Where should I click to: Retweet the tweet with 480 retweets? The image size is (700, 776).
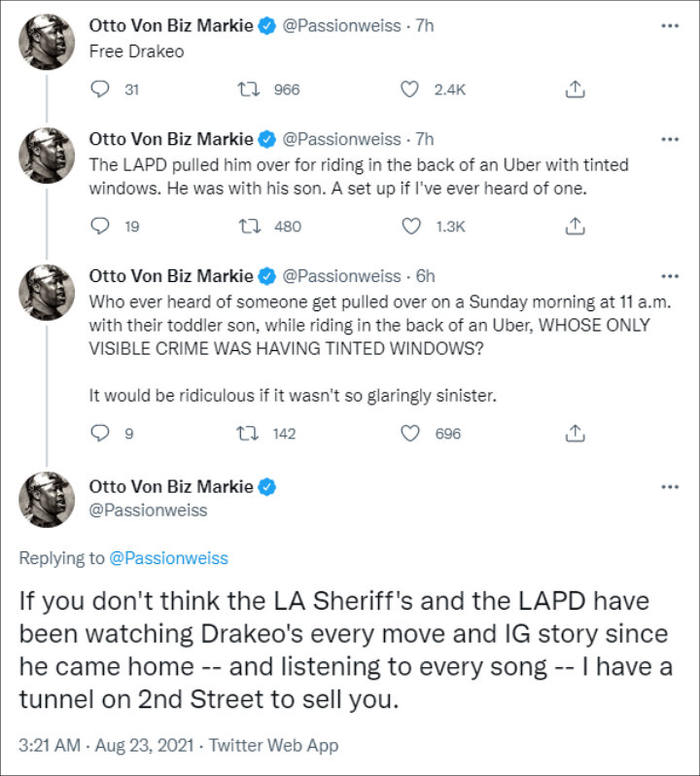click(249, 227)
